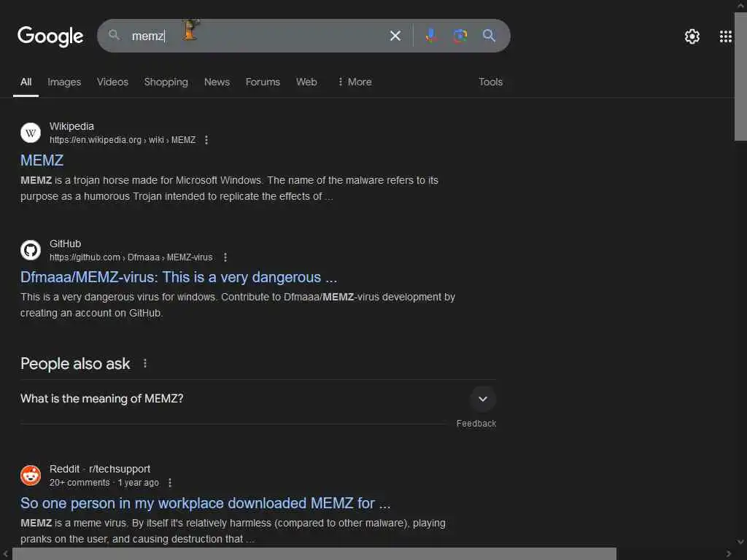The width and height of the screenshot is (747, 560).
Task: Click the en.wikipedia.org URL breadcrumb
Action: [x=123, y=140]
